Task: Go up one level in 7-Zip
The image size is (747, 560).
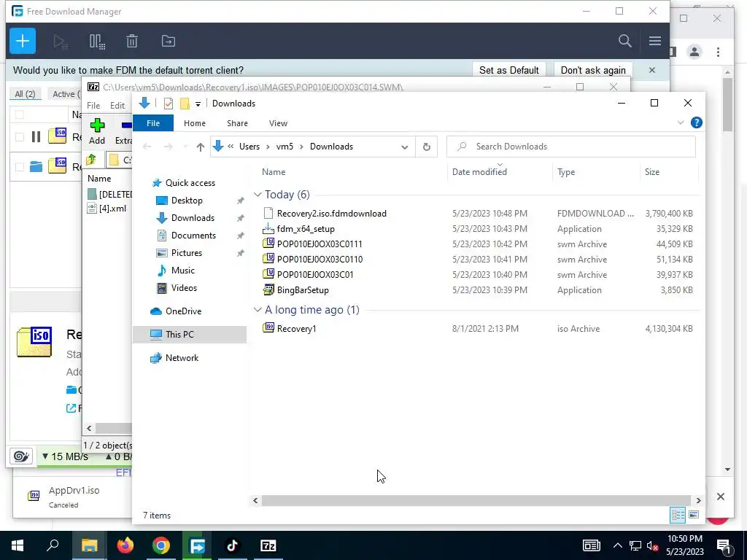Action: [90, 160]
